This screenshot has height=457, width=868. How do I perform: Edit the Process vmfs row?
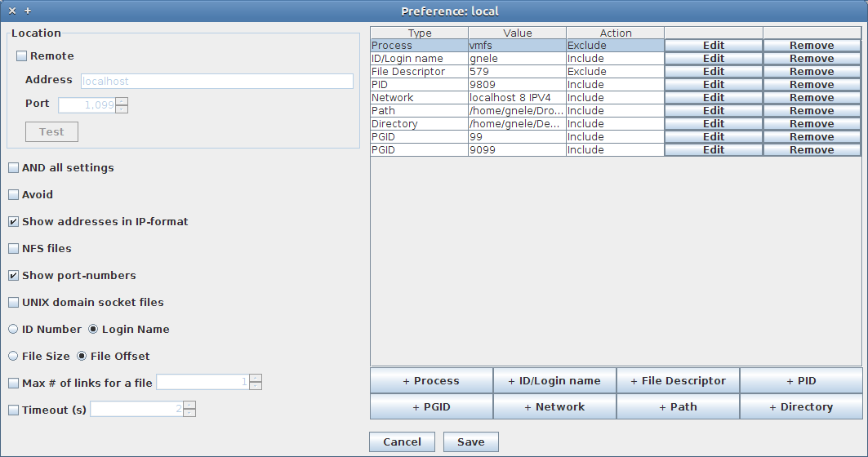pos(714,46)
